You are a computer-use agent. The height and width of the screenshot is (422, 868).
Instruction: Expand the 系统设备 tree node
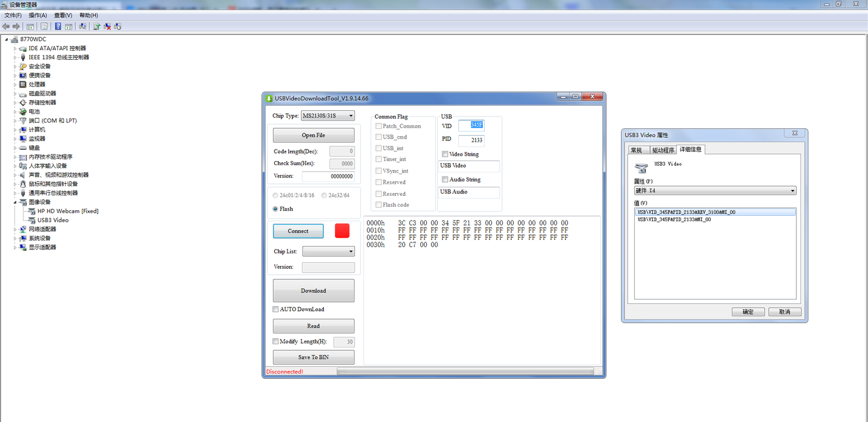click(15, 238)
